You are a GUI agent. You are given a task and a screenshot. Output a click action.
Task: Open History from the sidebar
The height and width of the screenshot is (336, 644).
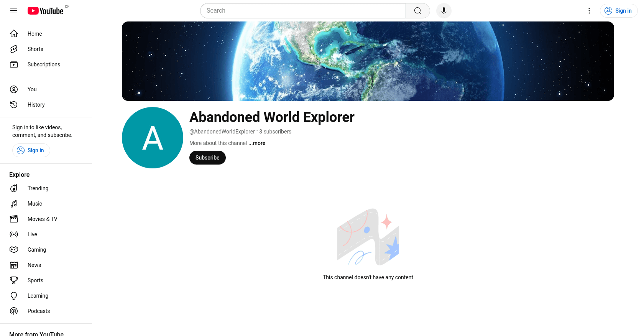pos(36,105)
